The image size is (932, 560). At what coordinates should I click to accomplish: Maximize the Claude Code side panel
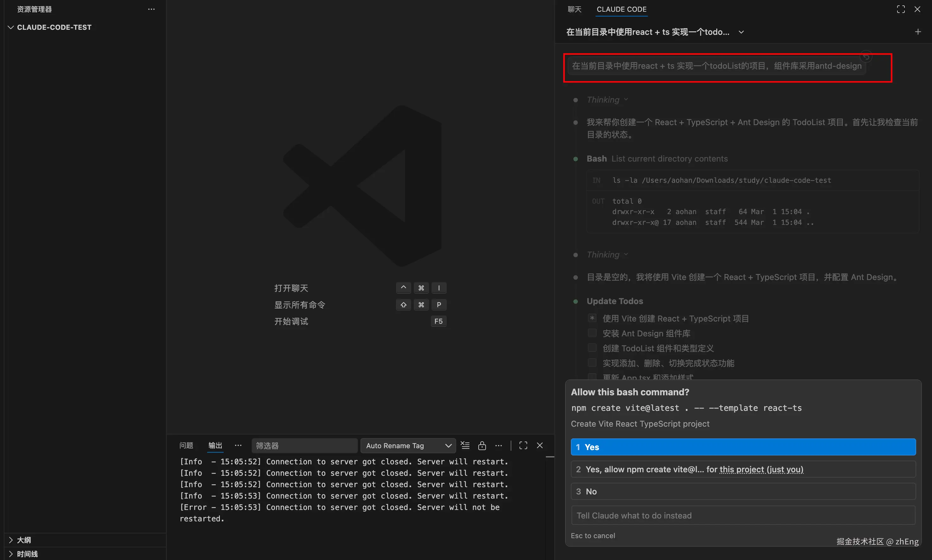coord(901,9)
